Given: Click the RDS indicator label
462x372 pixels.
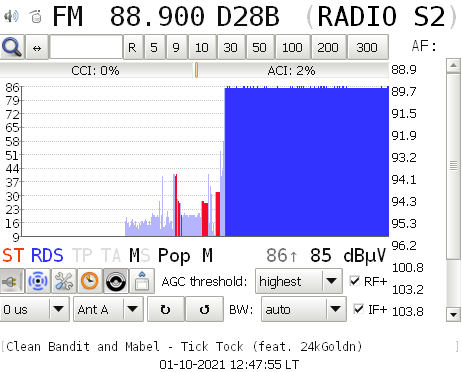Looking at the screenshot, I should click(x=47, y=256).
